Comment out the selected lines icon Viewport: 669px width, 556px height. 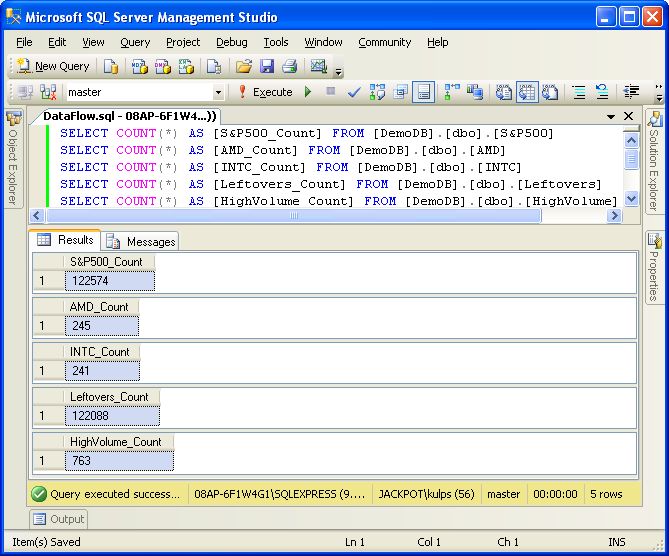[579, 92]
